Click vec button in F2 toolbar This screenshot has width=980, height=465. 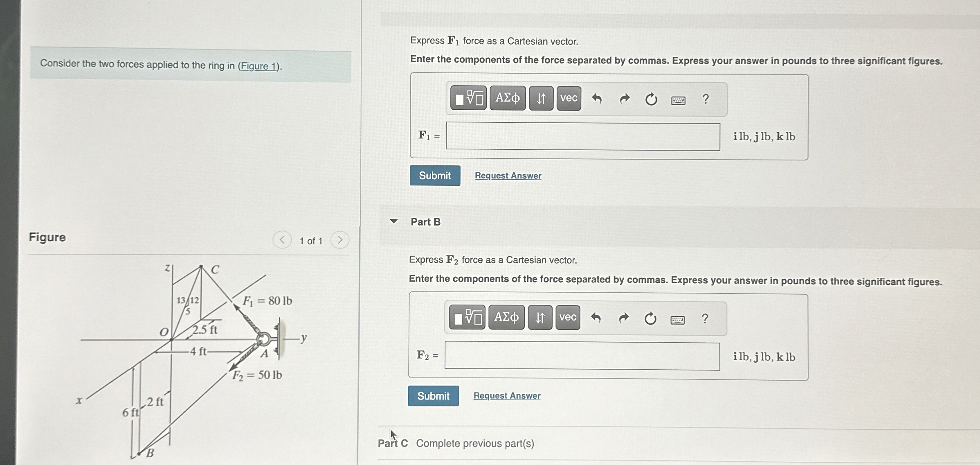(568, 317)
